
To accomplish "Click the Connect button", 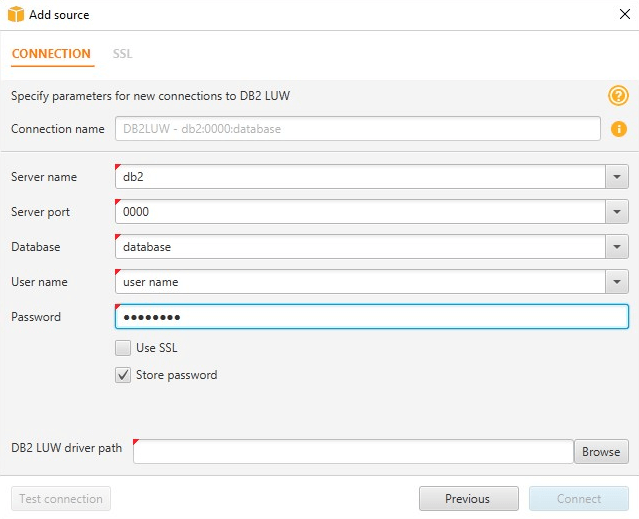I will click(579, 499).
